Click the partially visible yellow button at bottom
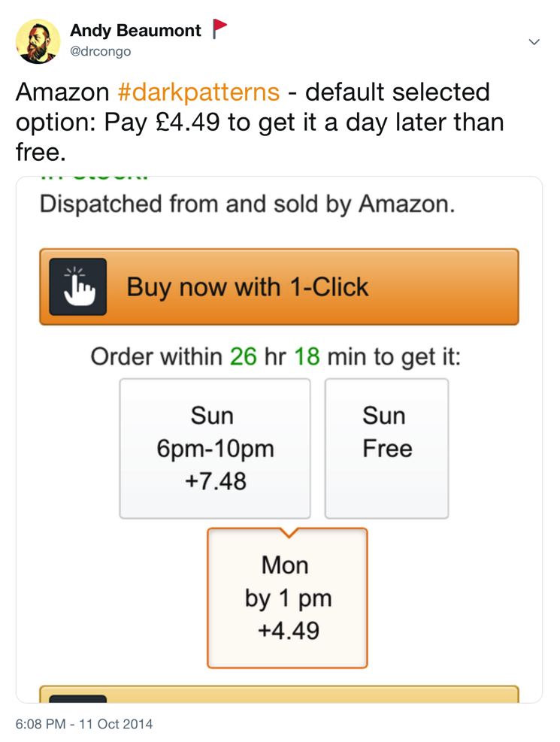 [x=279, y=694]
